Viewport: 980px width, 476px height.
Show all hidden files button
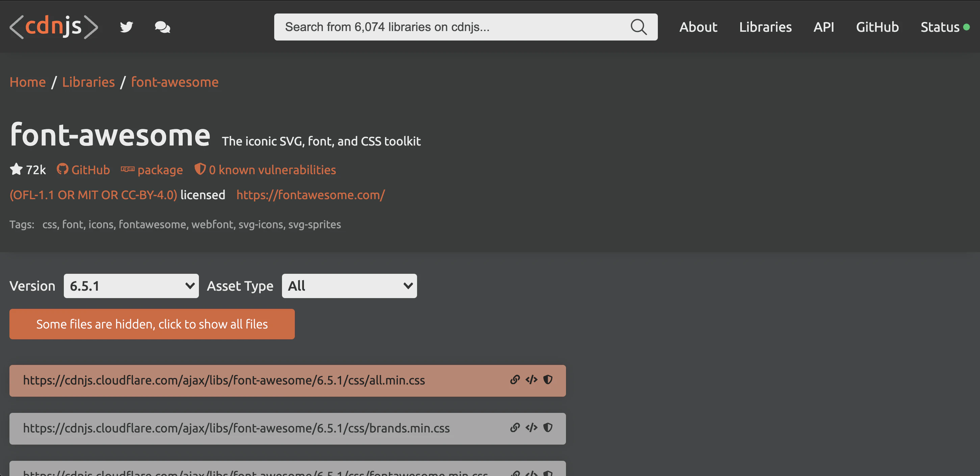152,324
